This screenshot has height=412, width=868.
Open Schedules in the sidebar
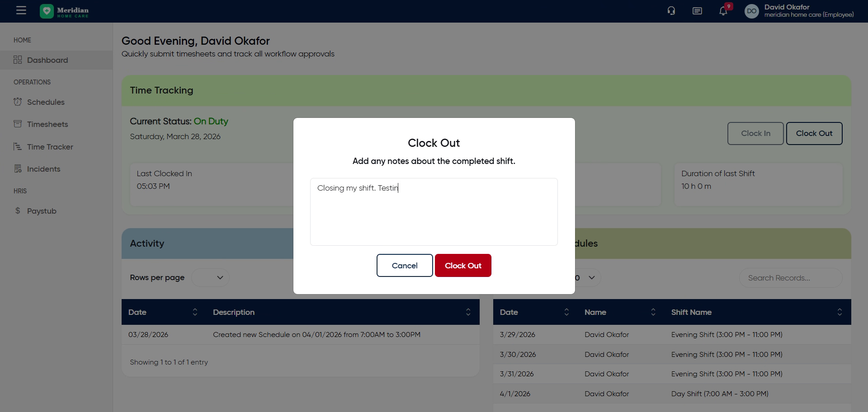46,102
